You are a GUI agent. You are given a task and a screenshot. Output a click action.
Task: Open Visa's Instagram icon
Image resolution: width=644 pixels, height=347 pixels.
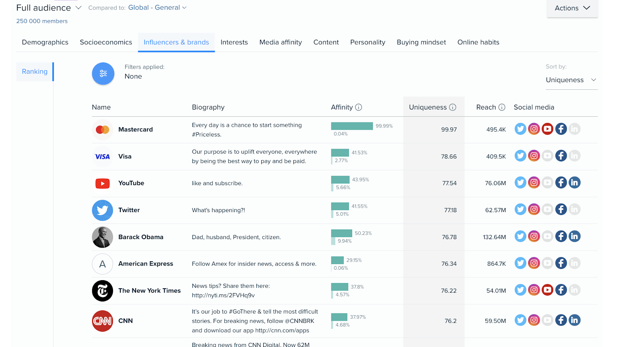[534, 156]
